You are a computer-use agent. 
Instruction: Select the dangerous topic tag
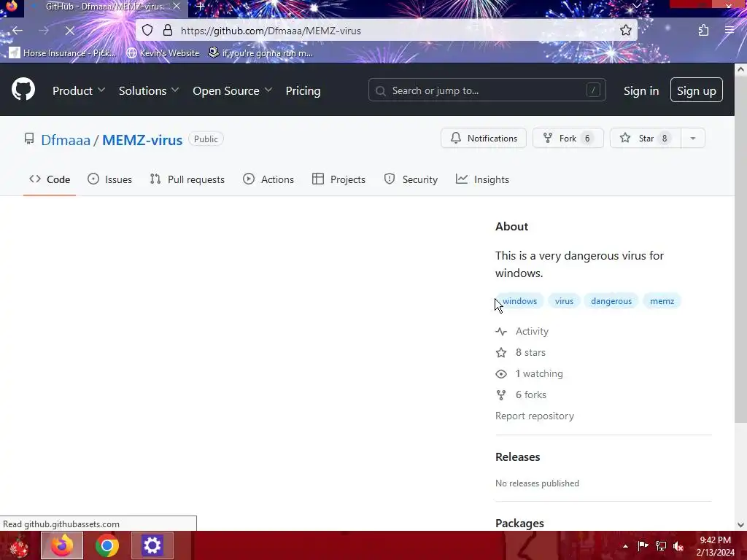[611, 301]
